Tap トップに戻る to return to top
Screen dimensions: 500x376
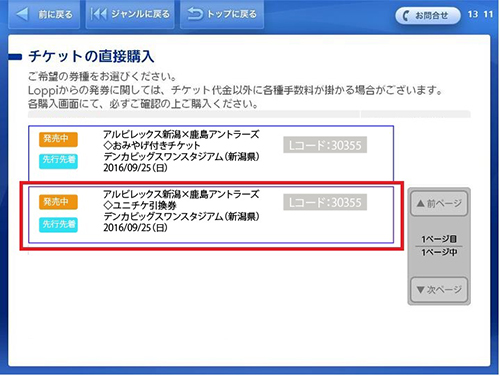coord(222,14)
